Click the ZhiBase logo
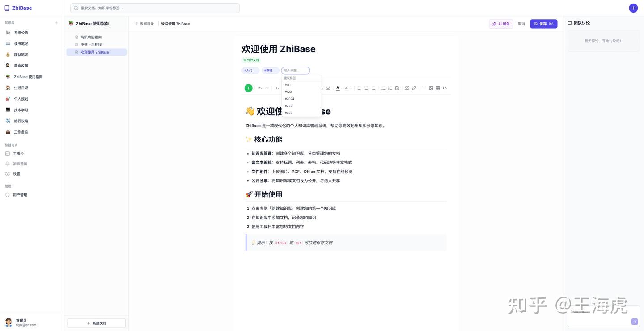644x331 pixels. [x=18, y=8]
